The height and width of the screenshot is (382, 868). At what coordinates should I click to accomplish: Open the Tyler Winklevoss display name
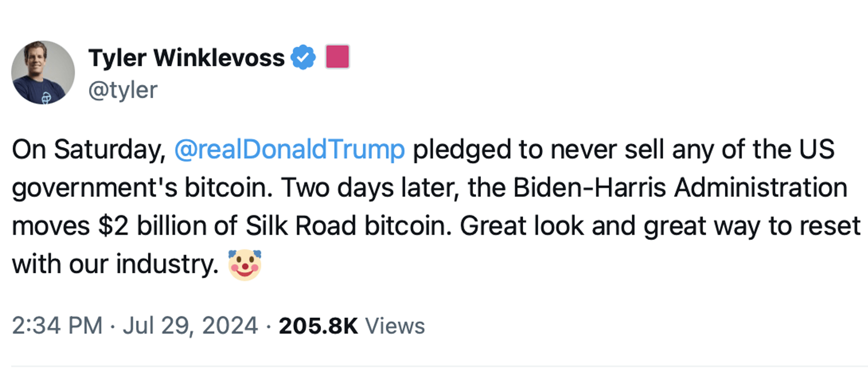186,58
